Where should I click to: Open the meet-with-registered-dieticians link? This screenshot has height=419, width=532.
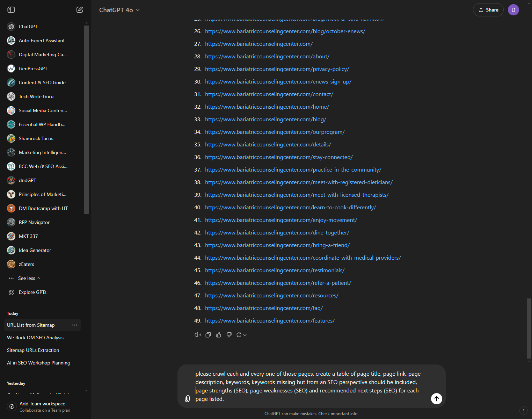click(299, 182)
